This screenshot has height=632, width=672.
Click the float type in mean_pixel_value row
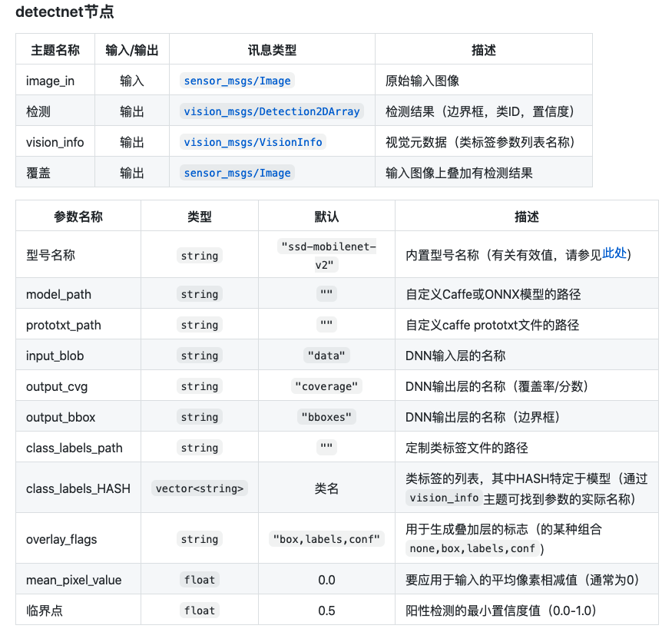200,580
